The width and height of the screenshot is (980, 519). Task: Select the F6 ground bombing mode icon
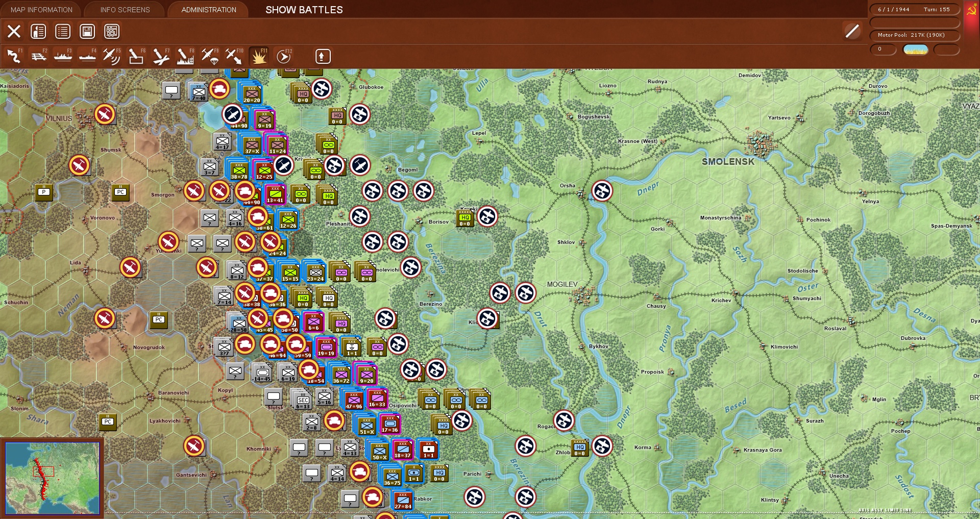pyautogui.click(x=136, y=56)
